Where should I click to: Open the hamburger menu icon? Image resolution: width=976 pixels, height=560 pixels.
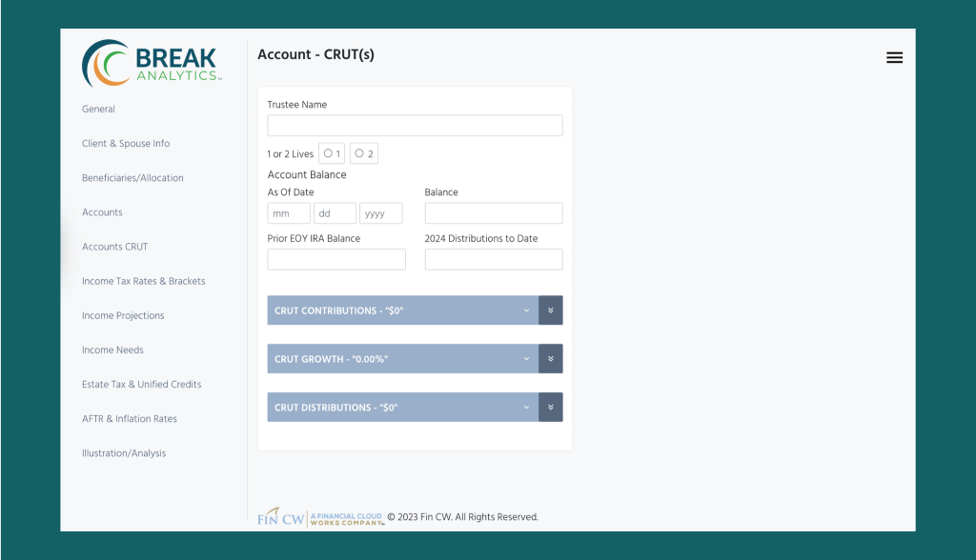[894, 58]
